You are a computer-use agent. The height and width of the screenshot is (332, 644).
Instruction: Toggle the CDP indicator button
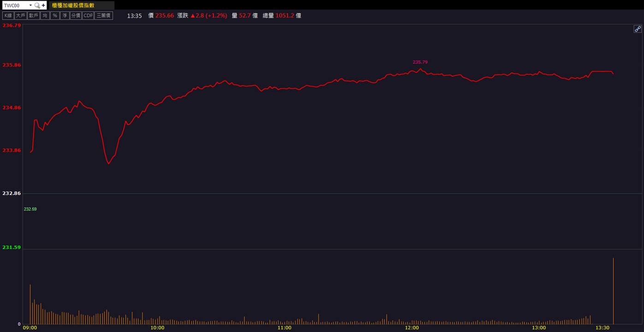point(88,16)
